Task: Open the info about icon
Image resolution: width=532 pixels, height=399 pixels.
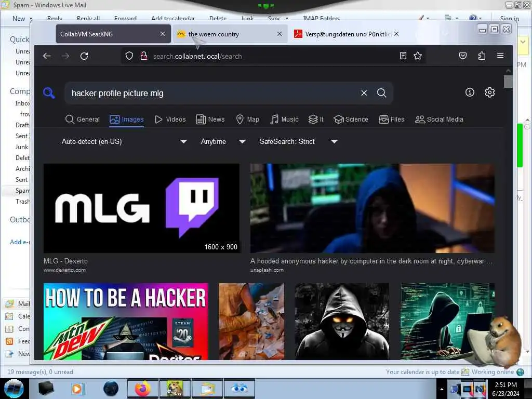Action: point(470,92)
